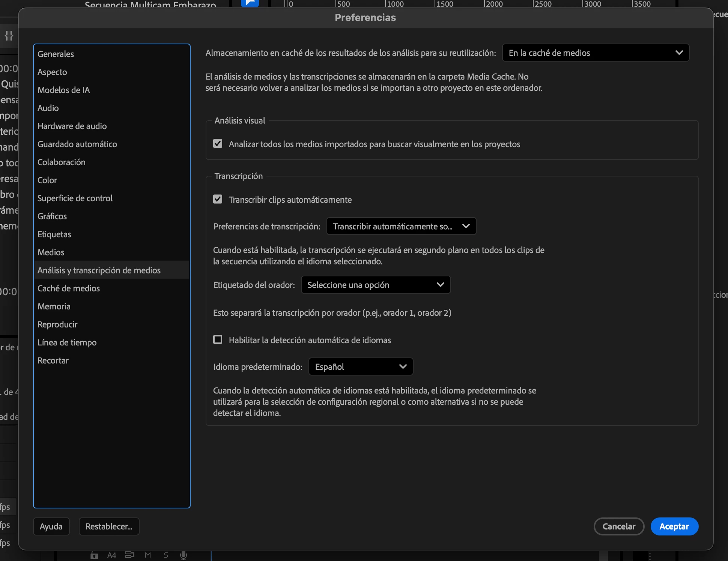Click the blue flag icon above the dialog
This screenshot has width=728, height=561.
click(250, 3)
